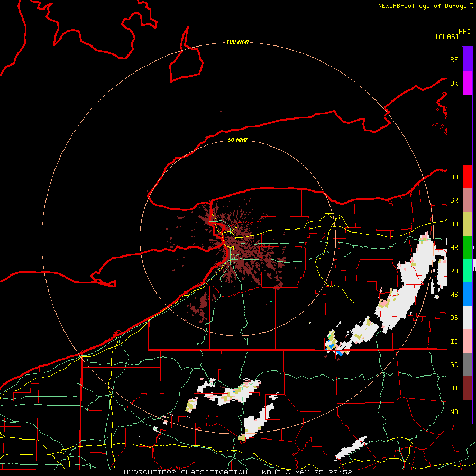The height and width of the screenshot is (476, 476).
Task: Click the DS white legend swatch
Action: pos(467,317)
